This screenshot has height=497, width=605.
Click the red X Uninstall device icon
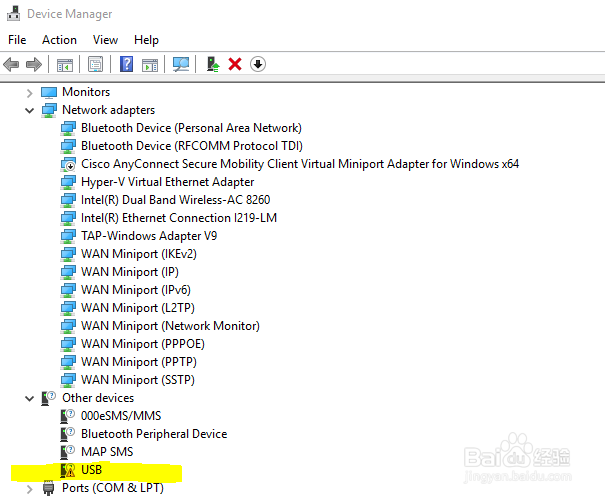pos(235,64)
